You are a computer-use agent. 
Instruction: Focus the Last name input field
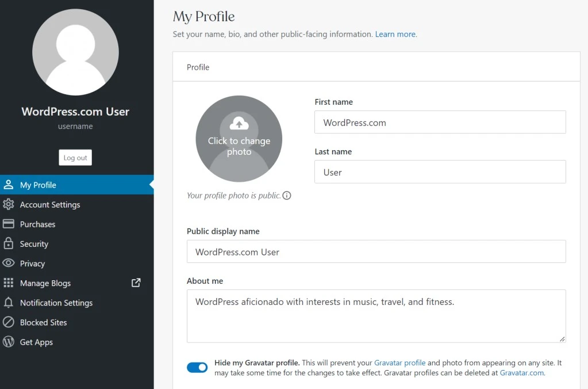[x=440, y=172]
